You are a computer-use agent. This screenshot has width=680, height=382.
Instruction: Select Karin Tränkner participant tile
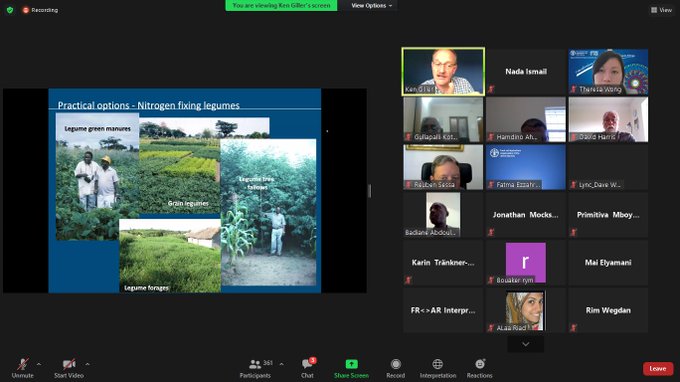tap(443, 262)
